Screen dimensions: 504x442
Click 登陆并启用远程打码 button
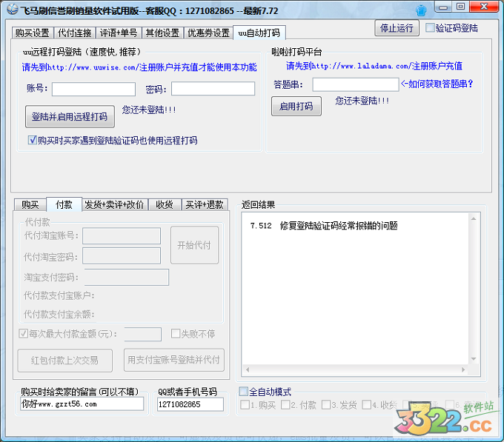[70, 116]
